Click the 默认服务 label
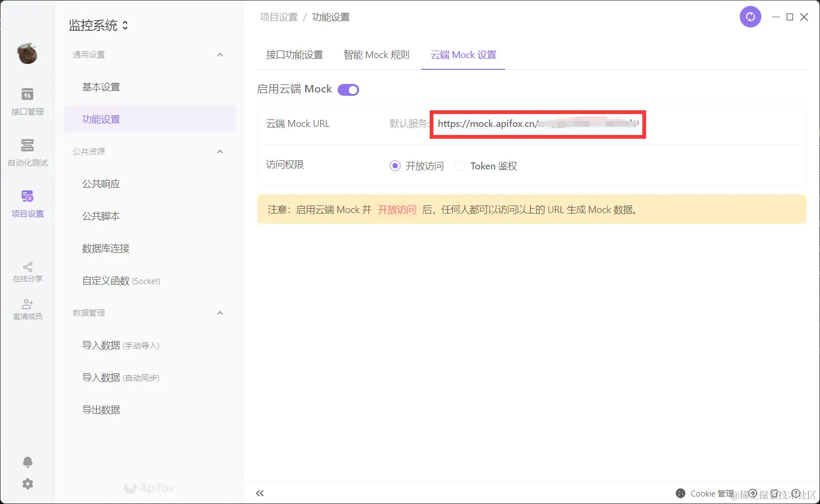This screenshot has height=504, width=820. (409, 124)
